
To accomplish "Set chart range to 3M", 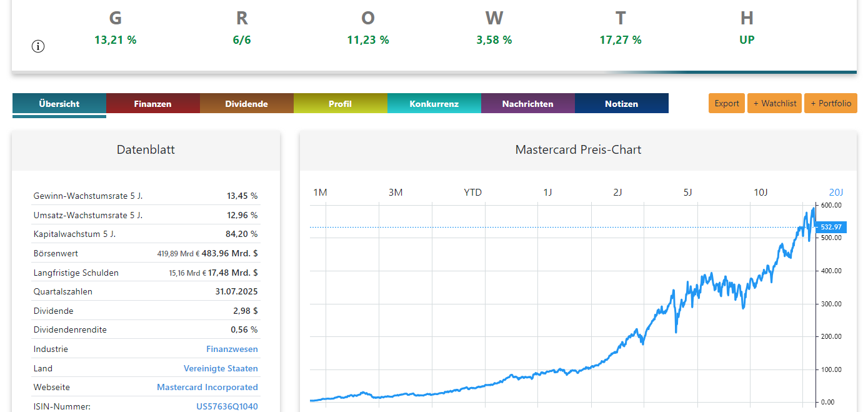I will (x=396, y=193).
